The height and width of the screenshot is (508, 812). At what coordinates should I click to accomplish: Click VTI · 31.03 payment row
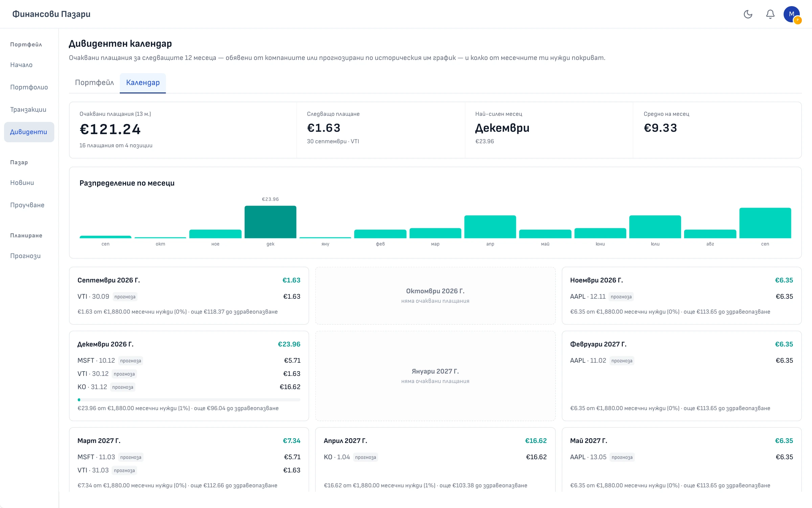(189, 470)
